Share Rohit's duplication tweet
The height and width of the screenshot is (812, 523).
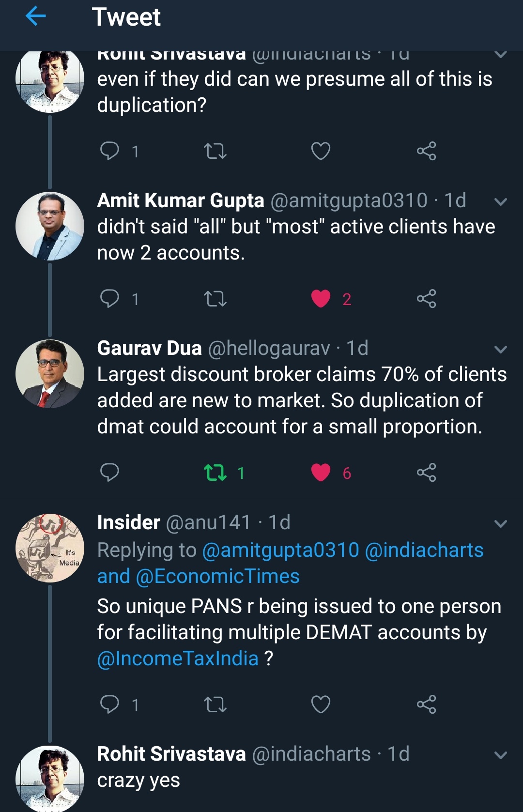[x=426, y=151]
